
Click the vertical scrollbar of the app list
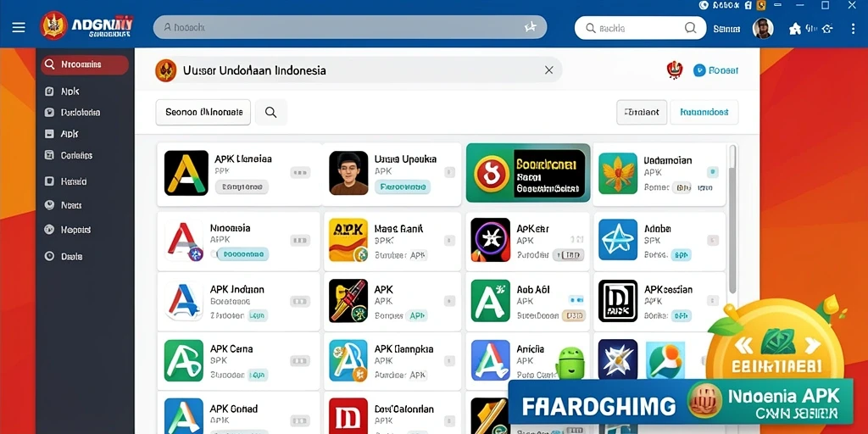732,219
